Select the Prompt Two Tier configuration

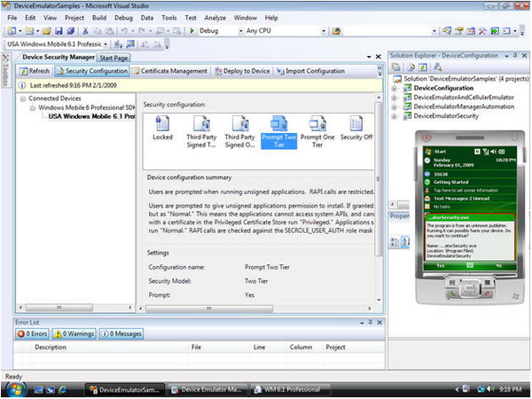tap(279, 131)
